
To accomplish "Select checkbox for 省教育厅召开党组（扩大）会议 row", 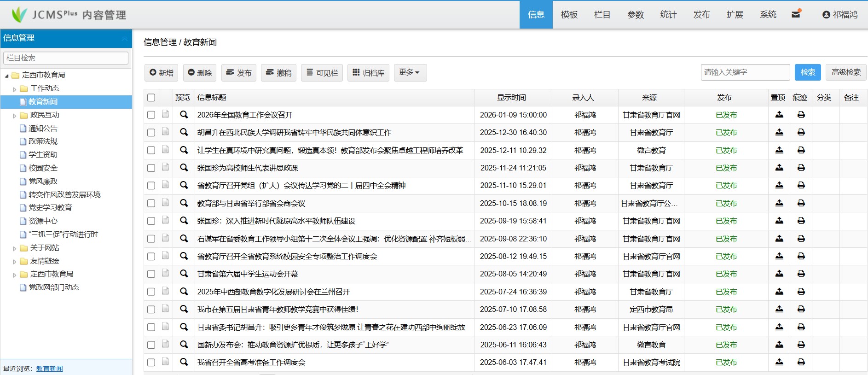I will pos(151,186).
